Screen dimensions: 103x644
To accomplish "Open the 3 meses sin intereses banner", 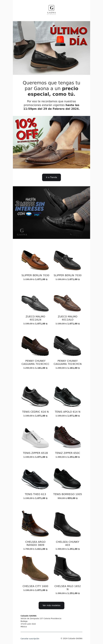I will pyautogui.click(x=51, y=213).
